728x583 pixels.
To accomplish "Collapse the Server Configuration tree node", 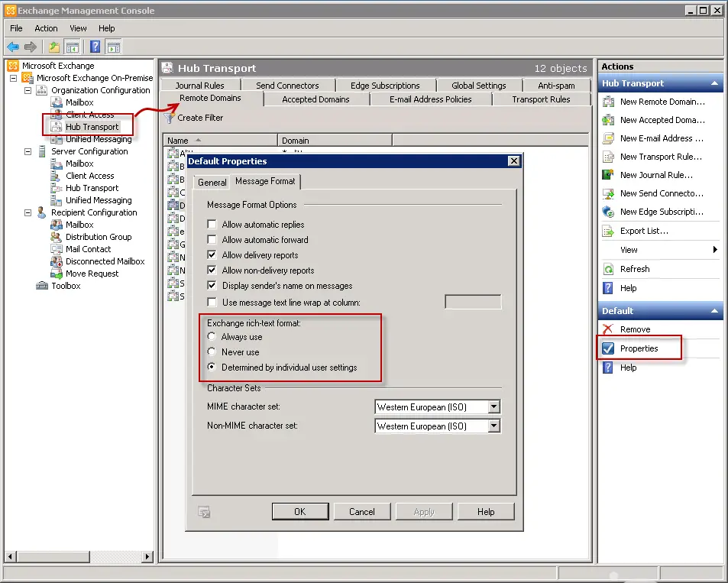I will [x=28, y=151].
